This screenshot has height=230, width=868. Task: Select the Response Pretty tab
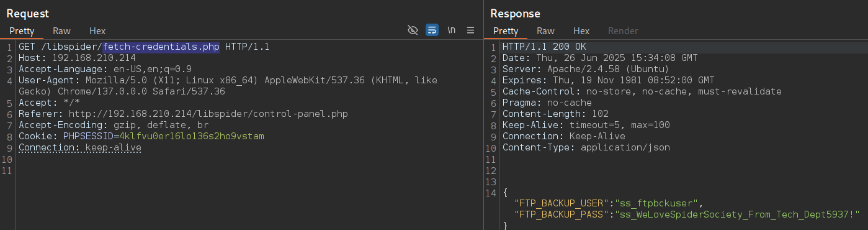pos(506,30)
